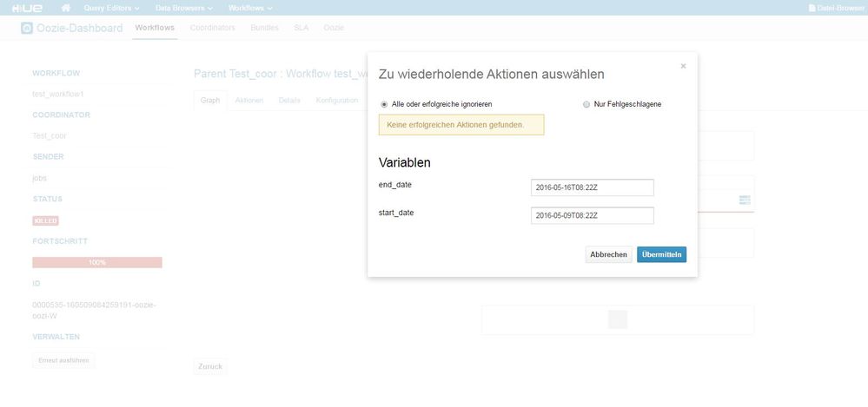Click the KILLED status badge
This screenshot has height=407, width=868.
click(45, 220)
